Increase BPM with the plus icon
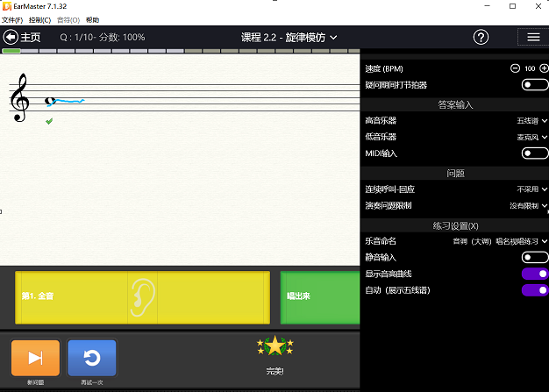549x392 pixels. click(x=544, y=68)
